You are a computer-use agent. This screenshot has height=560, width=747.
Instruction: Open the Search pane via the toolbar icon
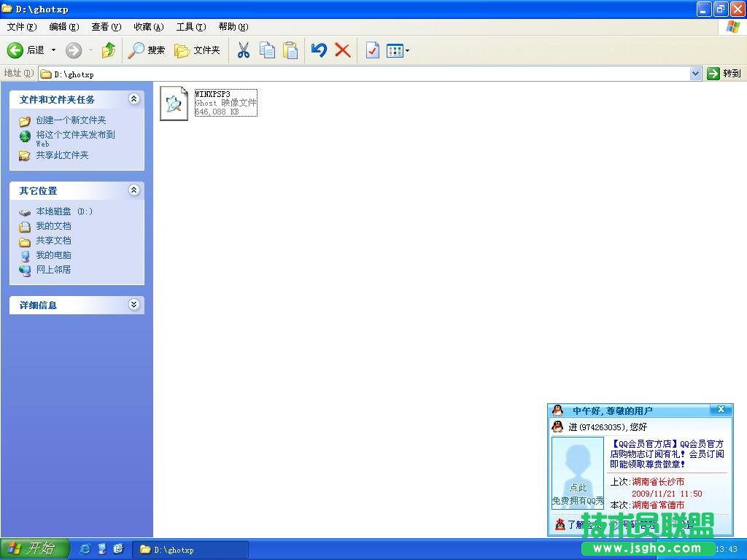click(x=144, y=50)
